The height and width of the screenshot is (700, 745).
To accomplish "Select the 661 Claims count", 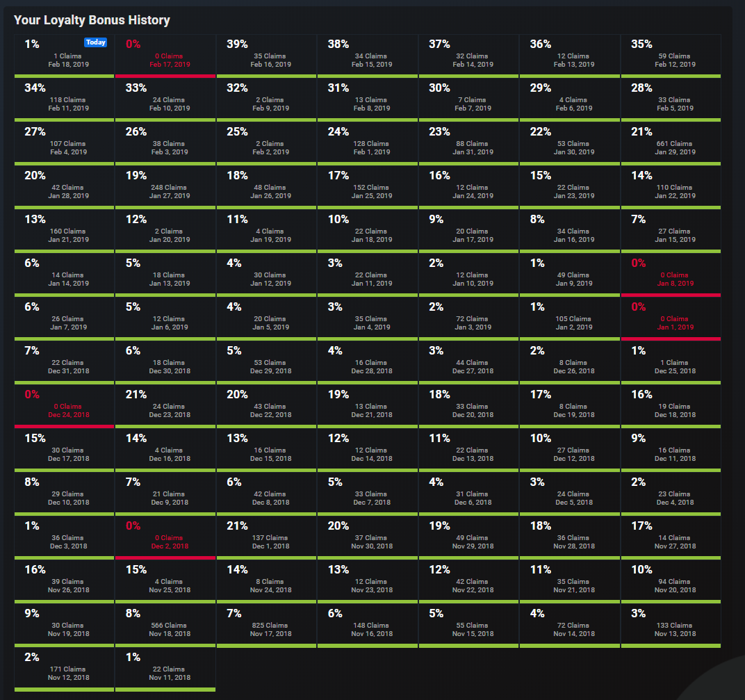I will (674, 143).
